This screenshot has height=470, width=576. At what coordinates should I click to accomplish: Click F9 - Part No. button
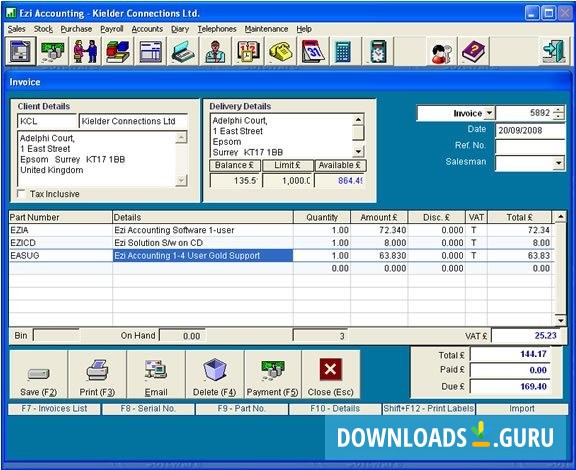(x=241, y=409)
